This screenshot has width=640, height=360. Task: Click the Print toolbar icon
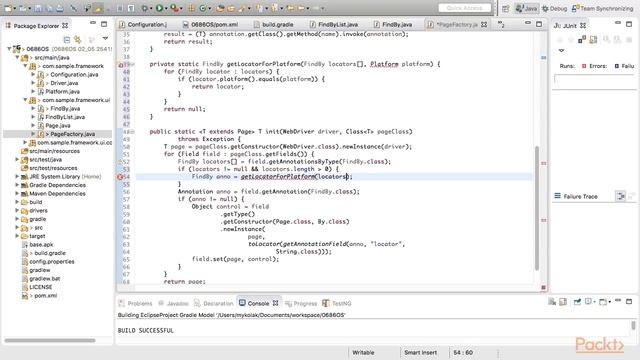click(x=60, y=8)
